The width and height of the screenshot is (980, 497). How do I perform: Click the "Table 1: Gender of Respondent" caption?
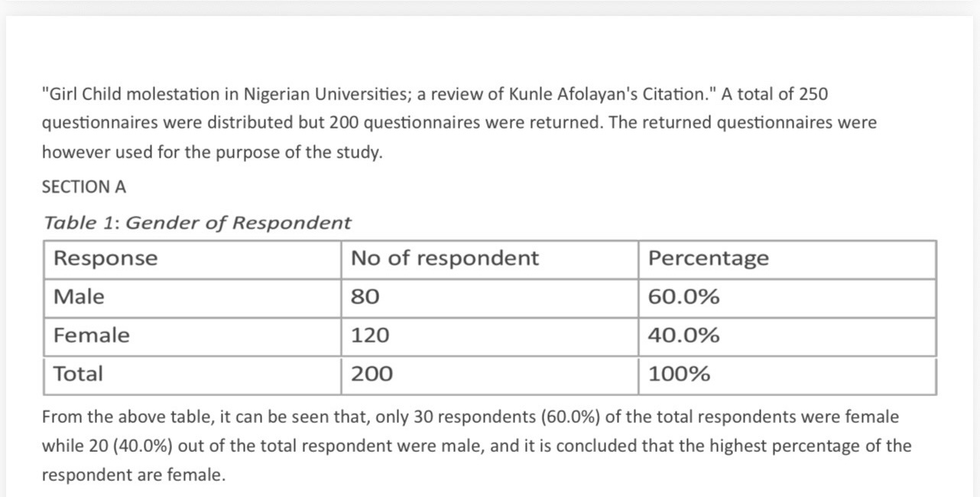(x=197, y=223)
